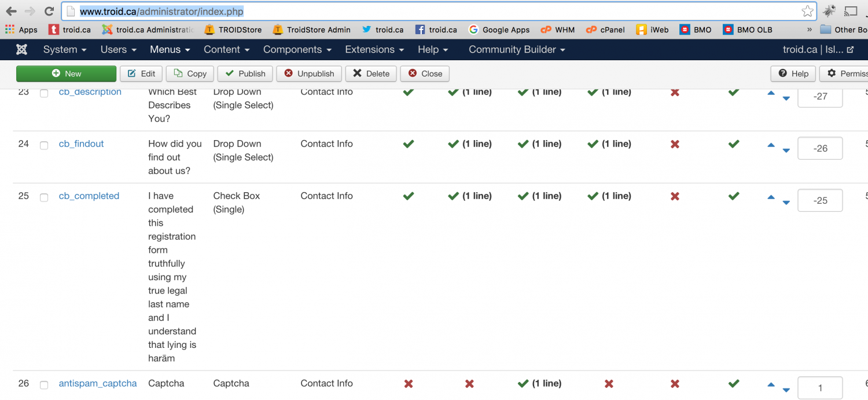Image resolution: width=868 pixels, height=400 pixels.
Task: Move antispam_captcha up with the blue up arrow
Action: [x=771, y=384]
